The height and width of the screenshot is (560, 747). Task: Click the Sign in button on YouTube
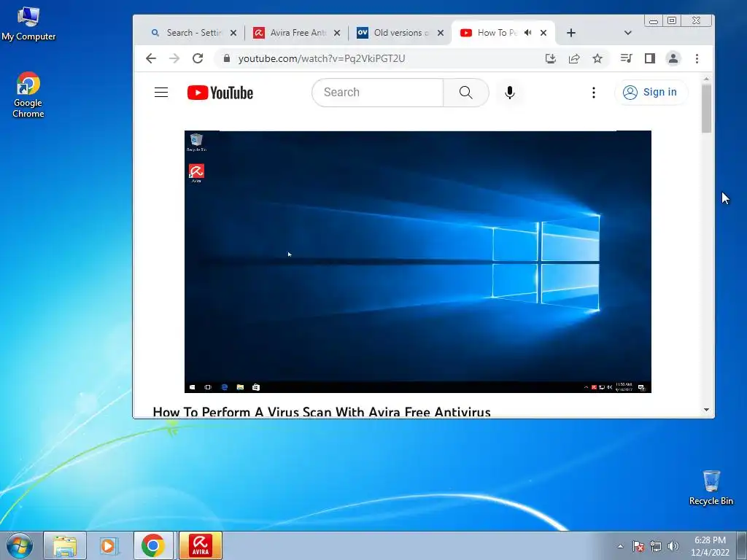pos(651,93)
